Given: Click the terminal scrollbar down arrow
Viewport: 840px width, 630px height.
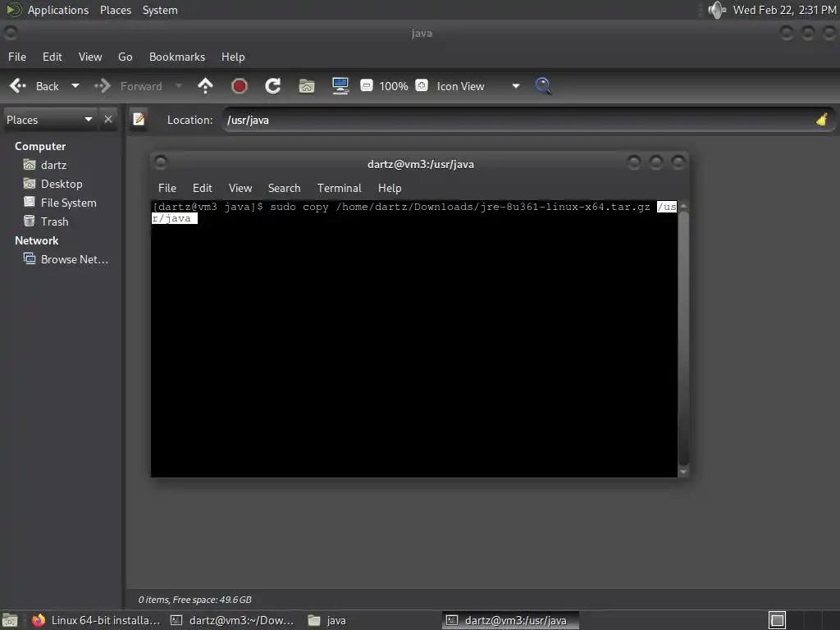Looking at the screenshot, I should click(683, 472).
